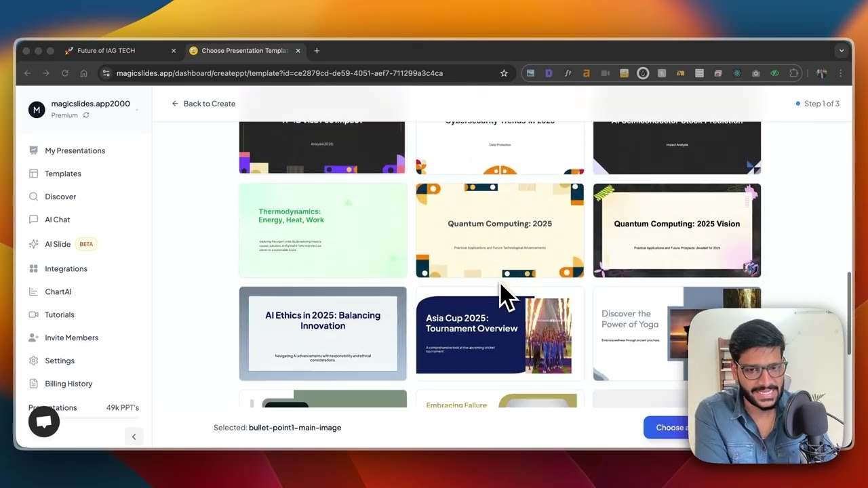Viewport: 868px width, 488px height.
Task: Open the Integrations page
Action: pos(58,268)
